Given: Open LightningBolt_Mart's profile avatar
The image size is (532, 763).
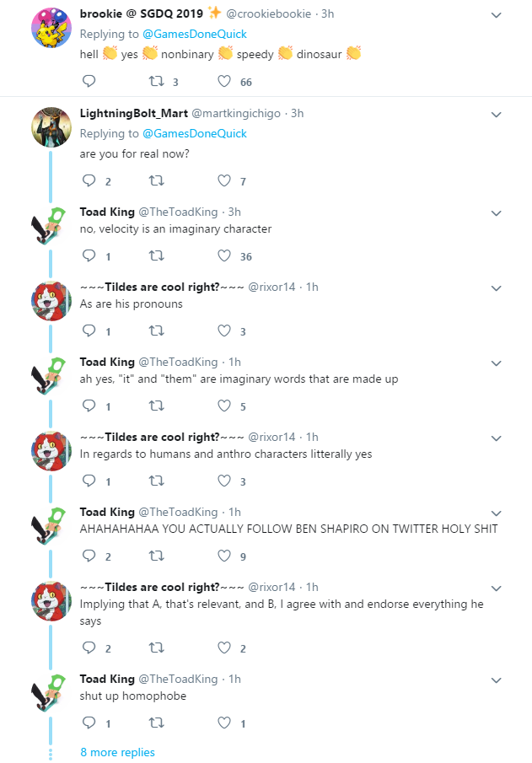Looking at the screenshot, I should pyautogui.click(x=51, y=127).
